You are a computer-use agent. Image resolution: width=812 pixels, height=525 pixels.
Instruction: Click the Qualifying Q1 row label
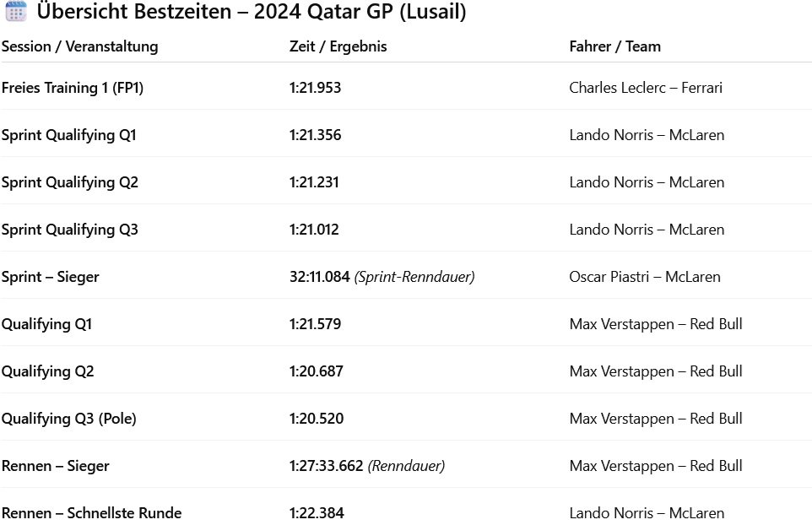46,324
